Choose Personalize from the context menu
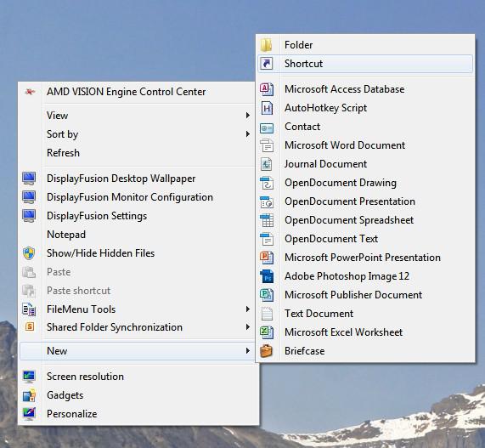The width and height of the screenshot is (485, 448). tap(138, 414)
